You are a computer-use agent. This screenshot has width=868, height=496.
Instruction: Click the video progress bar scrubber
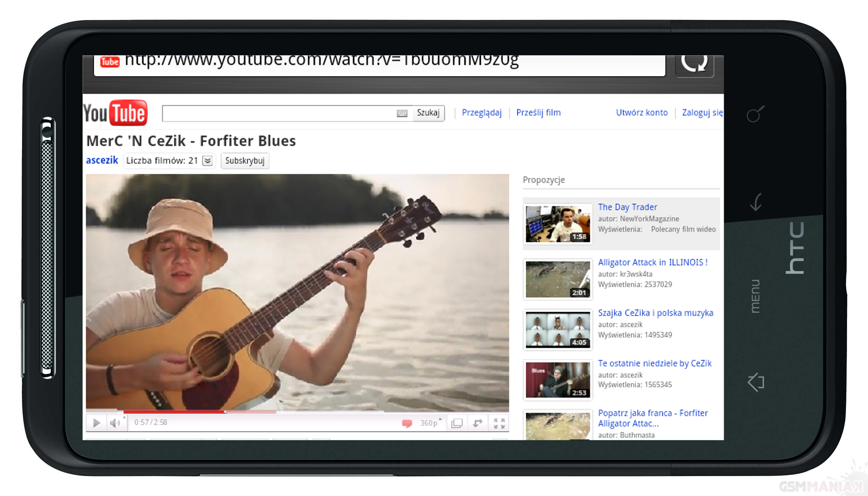tap(225, 412)
